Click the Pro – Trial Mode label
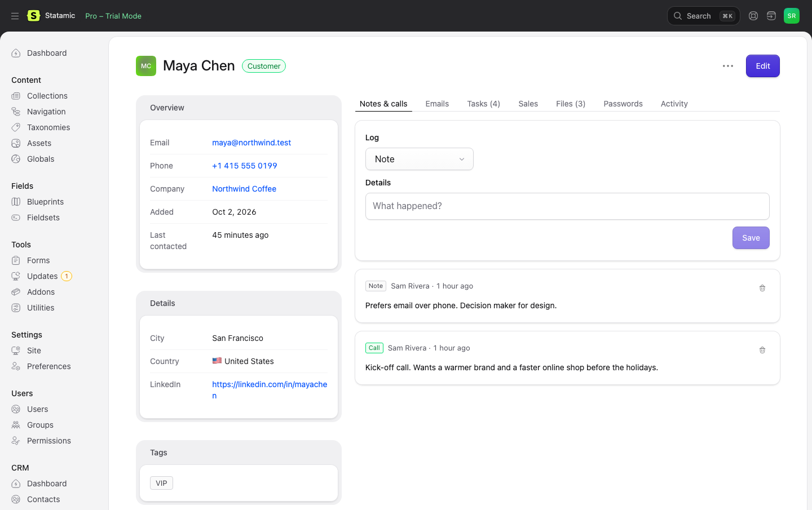 tap(113, 16)
